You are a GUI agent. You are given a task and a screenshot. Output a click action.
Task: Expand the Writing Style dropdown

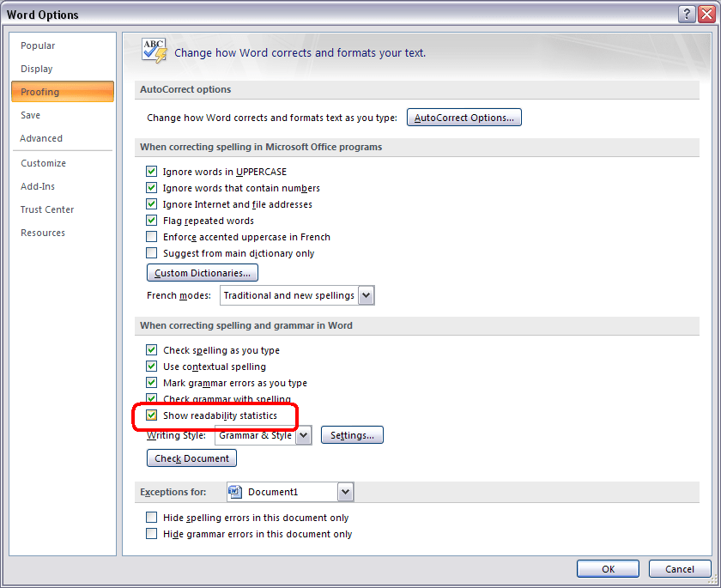(303, 435)
